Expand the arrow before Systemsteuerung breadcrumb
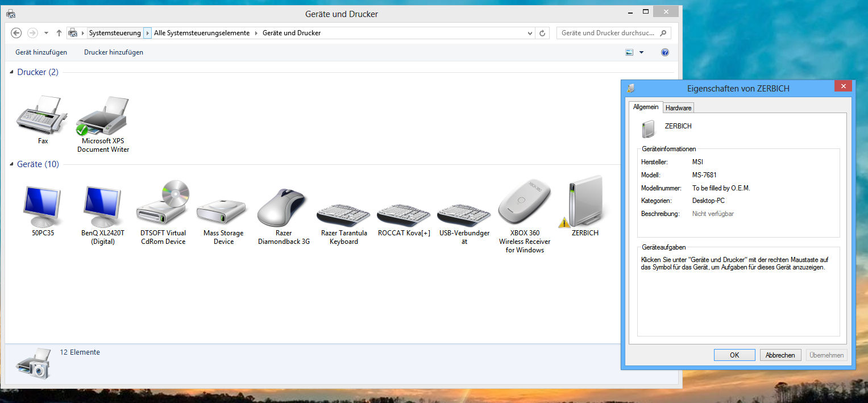The height and width of the screenshot is (403, 868). (x=83, y=33)
